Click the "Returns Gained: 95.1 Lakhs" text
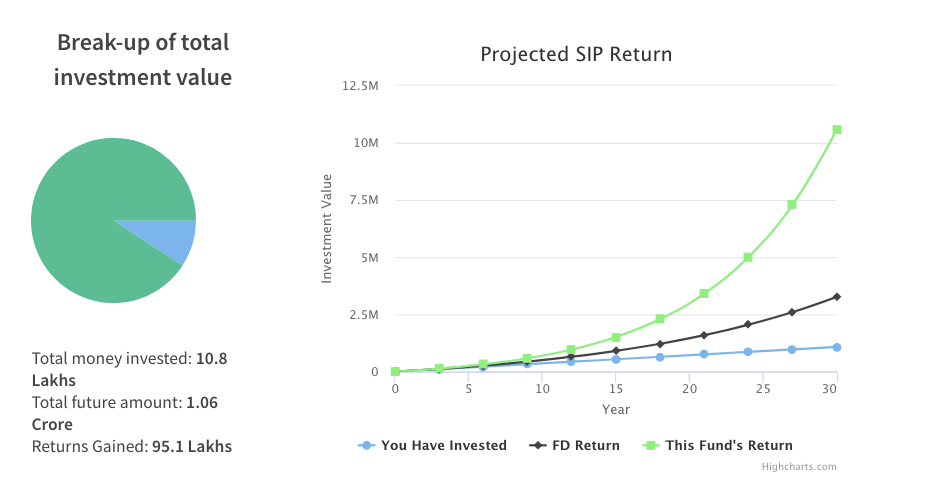 coord(132,446)
